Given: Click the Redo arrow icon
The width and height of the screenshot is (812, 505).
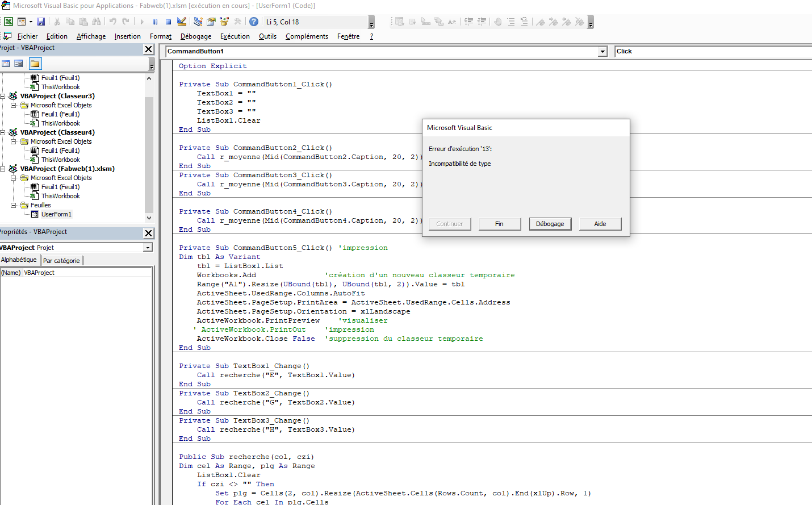Looking at the screenshot, I should click(125, 22).
